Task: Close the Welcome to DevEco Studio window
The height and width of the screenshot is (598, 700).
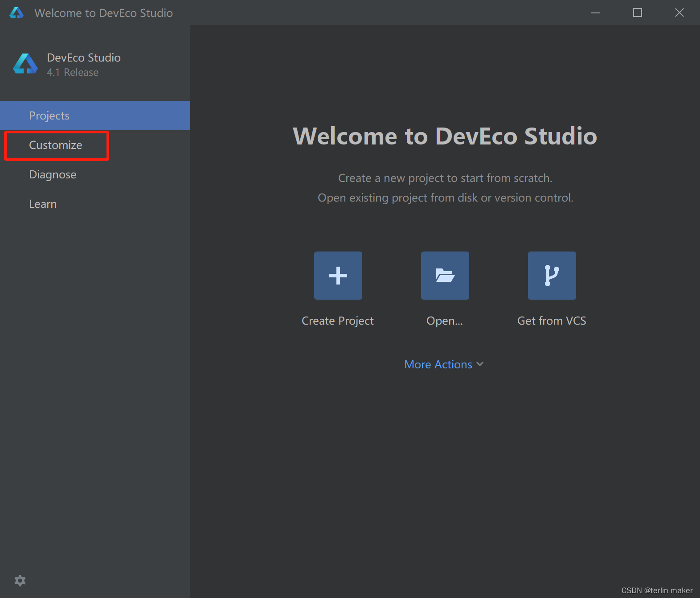Action: (x=680, y=12)
